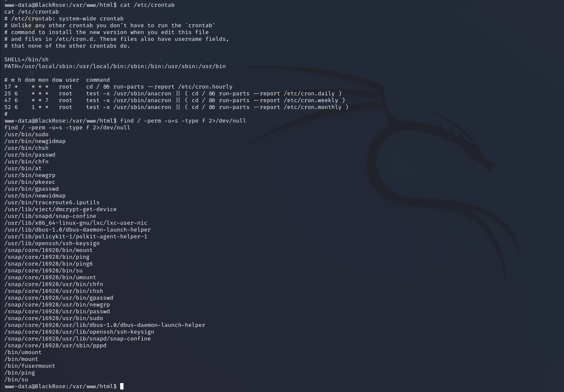Click the line '/usr/bin/at'
This screenshot has width=564, height=392.
click(x=23, y=168)
